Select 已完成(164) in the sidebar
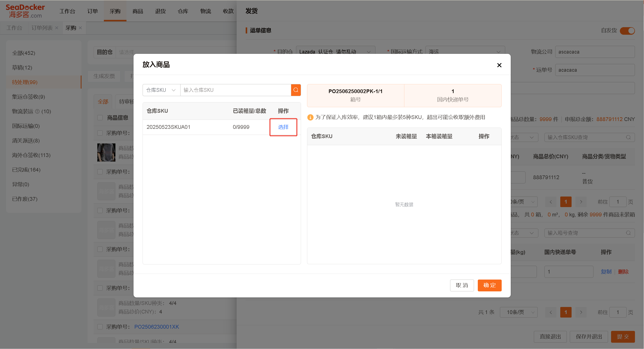Image resolution: width=644 pixels, height=349 pixels. [x=44, y=170]
